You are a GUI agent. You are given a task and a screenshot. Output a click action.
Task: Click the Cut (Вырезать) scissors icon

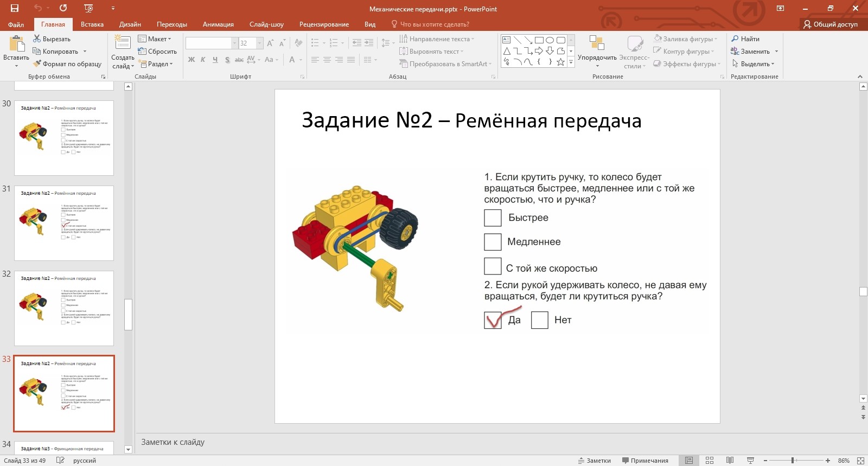click(37, 39)
